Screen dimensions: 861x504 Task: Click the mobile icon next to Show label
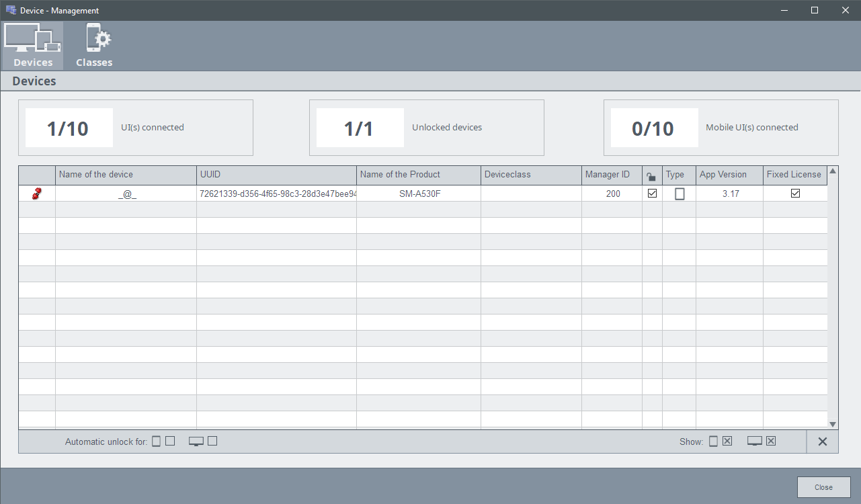click(x=713, y=442)
